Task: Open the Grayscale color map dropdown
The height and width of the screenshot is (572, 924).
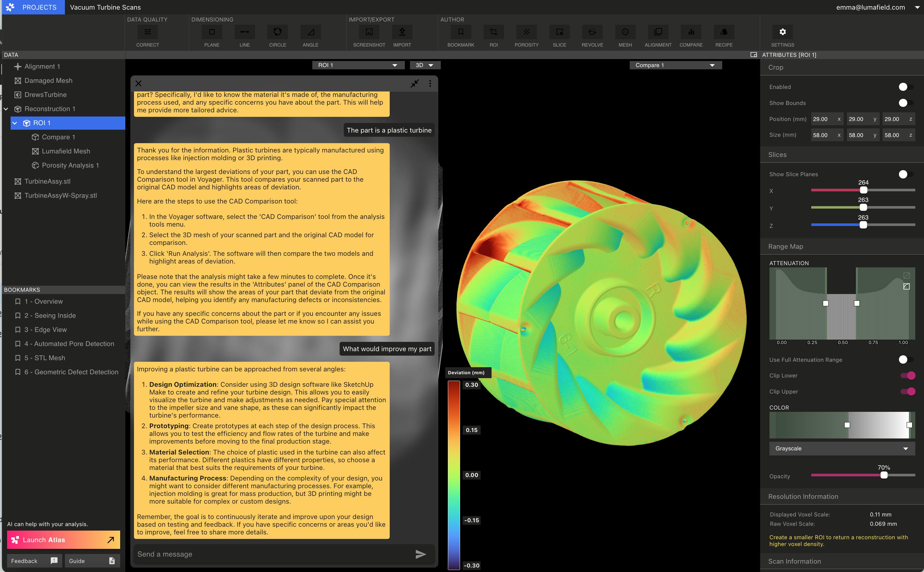Action: click(x=842, y=449)
